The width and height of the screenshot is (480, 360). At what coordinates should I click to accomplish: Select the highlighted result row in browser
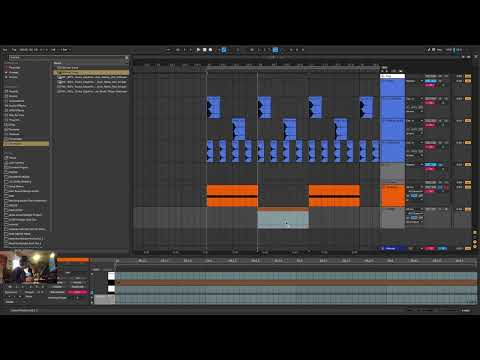91,72
